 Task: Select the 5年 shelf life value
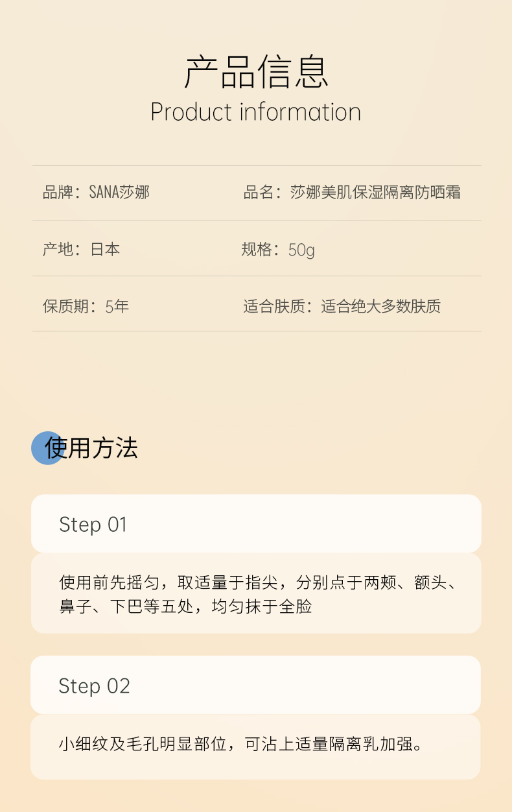tap(117, 306)
